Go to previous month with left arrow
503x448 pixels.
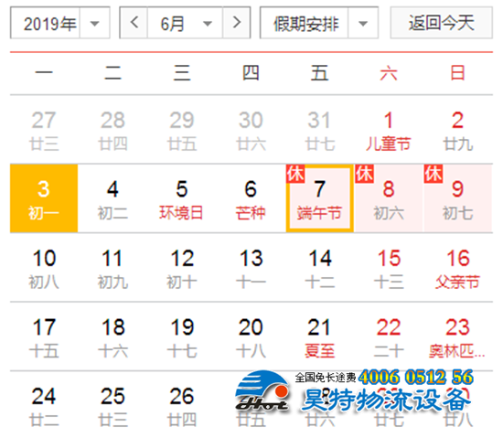[134, 23]
